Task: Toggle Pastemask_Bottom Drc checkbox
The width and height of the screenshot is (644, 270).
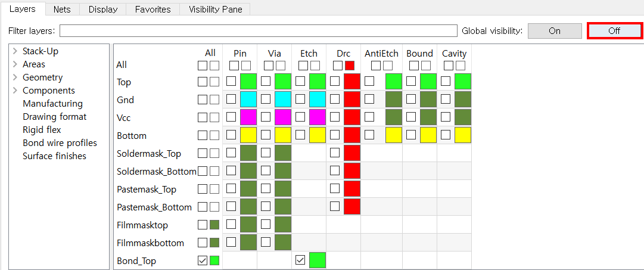Action: [x=335, y=206]
